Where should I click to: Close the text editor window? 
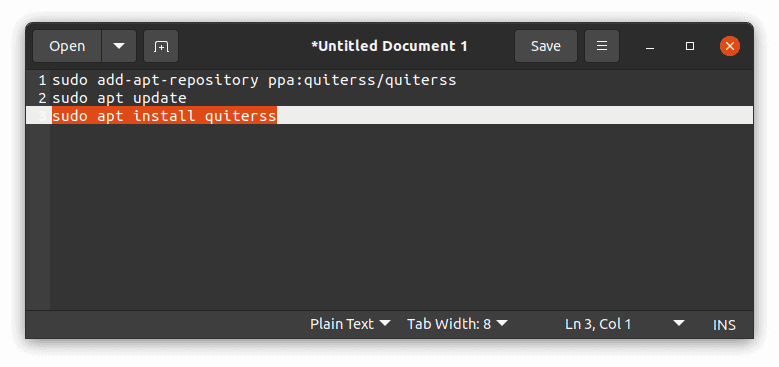730,46
